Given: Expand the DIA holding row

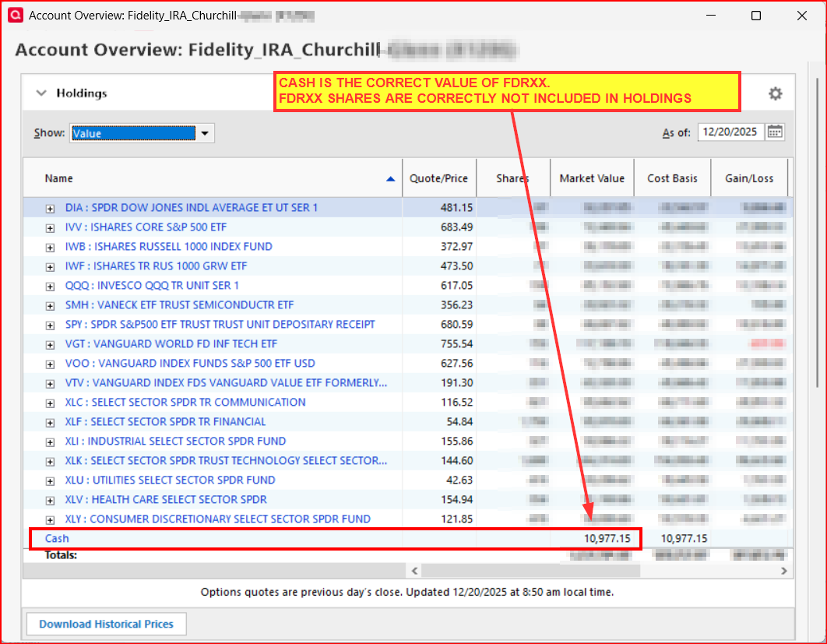Looking at the screenshot, I should click(x=50, y=209).
